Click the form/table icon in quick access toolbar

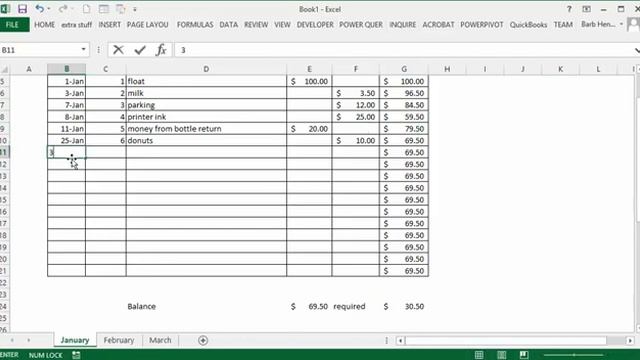pyautogui.click(x=104, y=9)
